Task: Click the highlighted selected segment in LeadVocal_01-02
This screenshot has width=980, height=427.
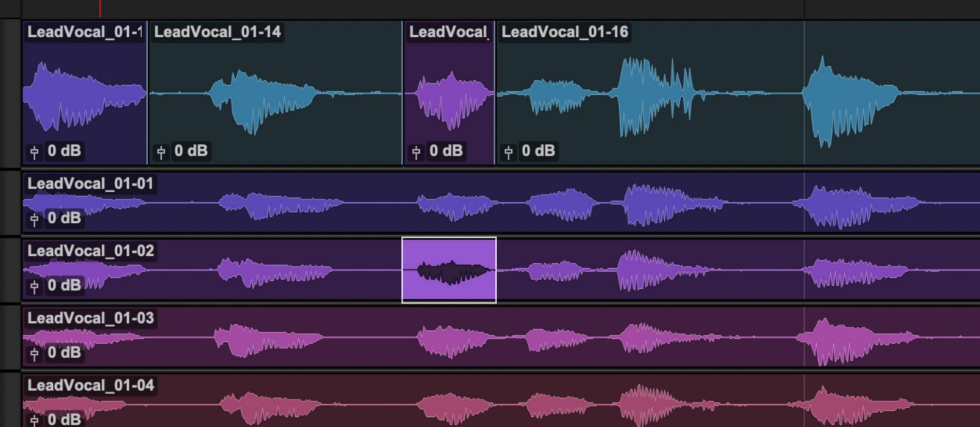Action: 449,270
